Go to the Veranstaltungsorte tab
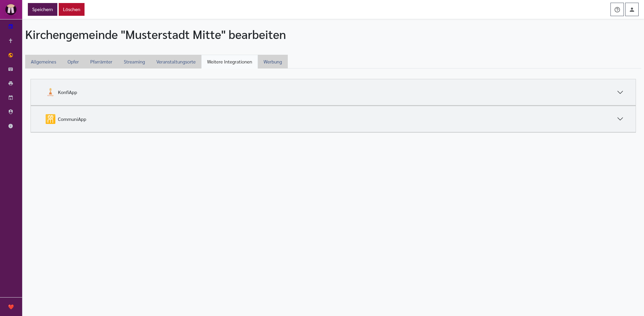This screenshot has height=316, width=644. (x=176, y=62)
